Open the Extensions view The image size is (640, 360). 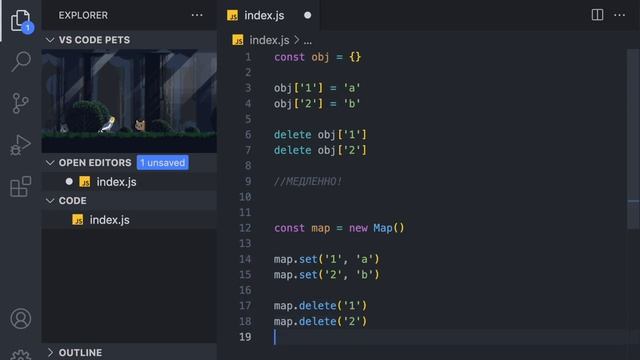[20, 187]
